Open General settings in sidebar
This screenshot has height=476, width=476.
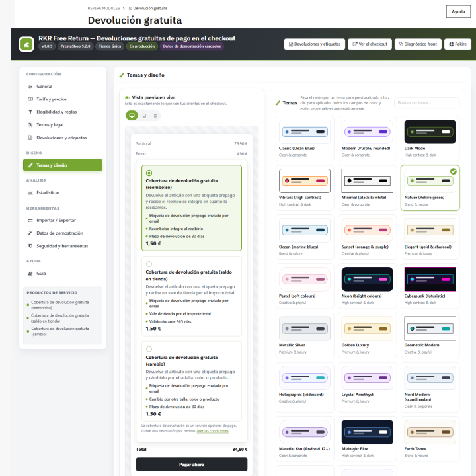(63, 87)
